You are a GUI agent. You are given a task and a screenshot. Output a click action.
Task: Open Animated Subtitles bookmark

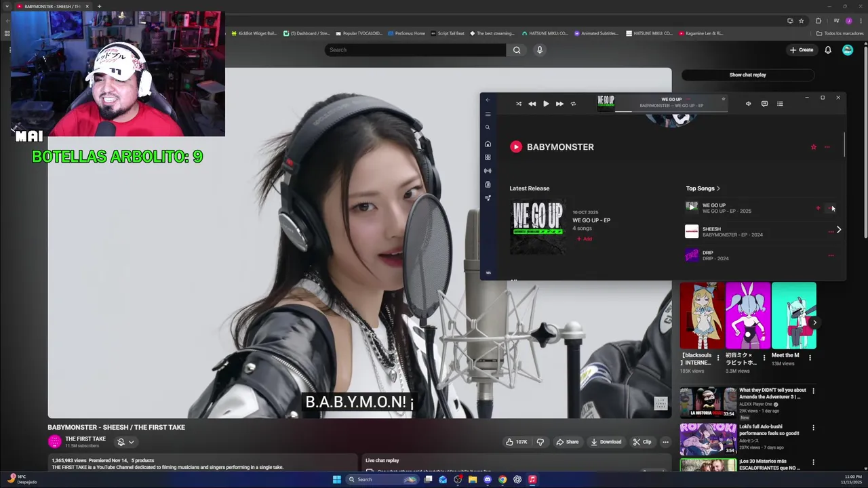point(596,33)
